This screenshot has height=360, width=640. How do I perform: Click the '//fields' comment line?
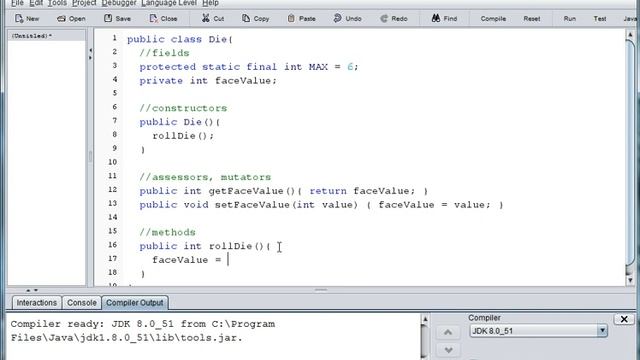(x=164, y=53)
